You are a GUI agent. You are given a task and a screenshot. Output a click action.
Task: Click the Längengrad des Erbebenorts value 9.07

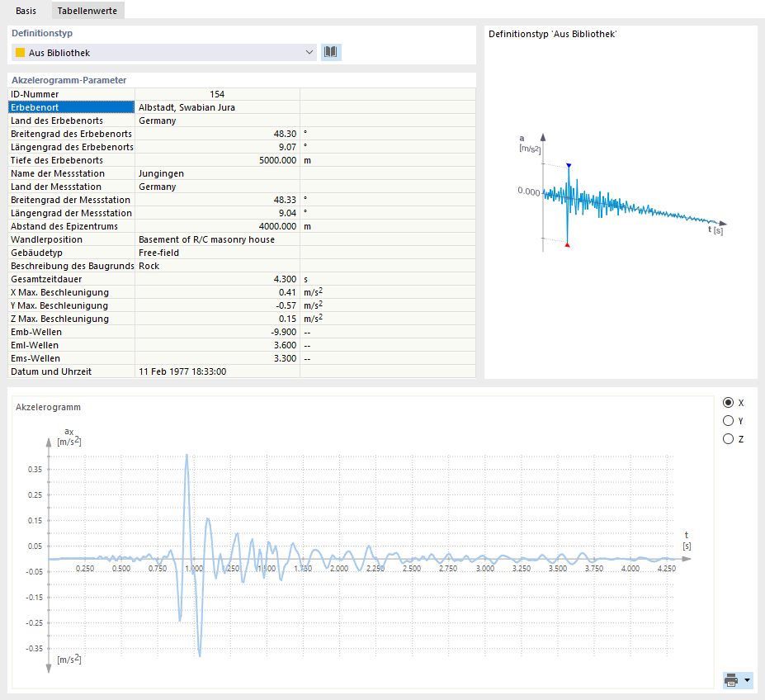pyautogui.click(x=288, y=147)
